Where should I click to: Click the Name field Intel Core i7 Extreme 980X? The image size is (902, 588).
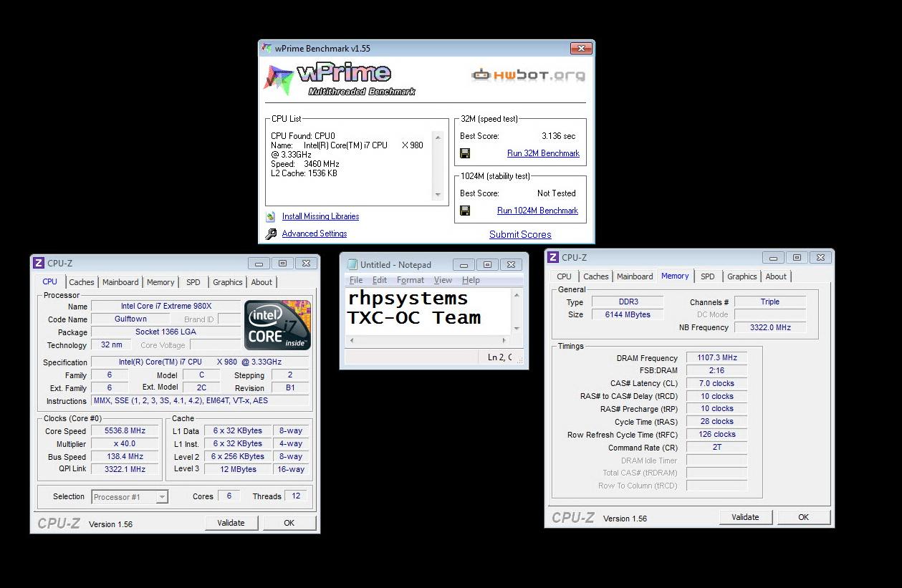pyautogui.click(x=166, y=307)
